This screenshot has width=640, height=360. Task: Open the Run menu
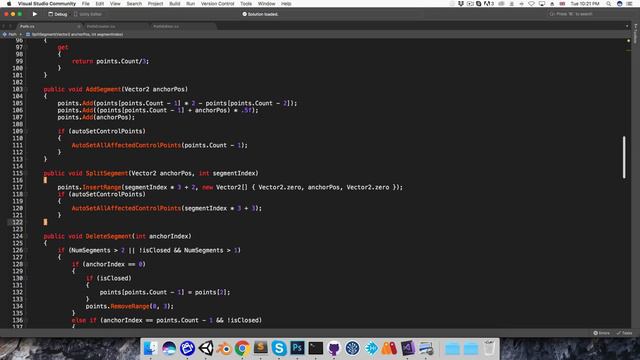(x=190, y=3)
